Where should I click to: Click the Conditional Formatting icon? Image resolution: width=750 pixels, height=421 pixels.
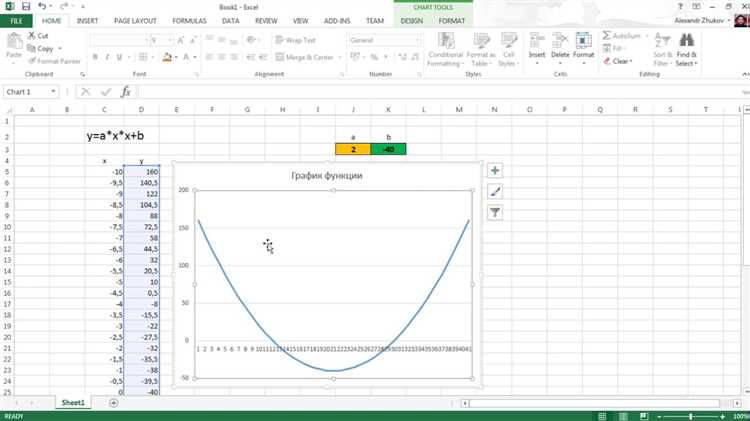point(446,41)
